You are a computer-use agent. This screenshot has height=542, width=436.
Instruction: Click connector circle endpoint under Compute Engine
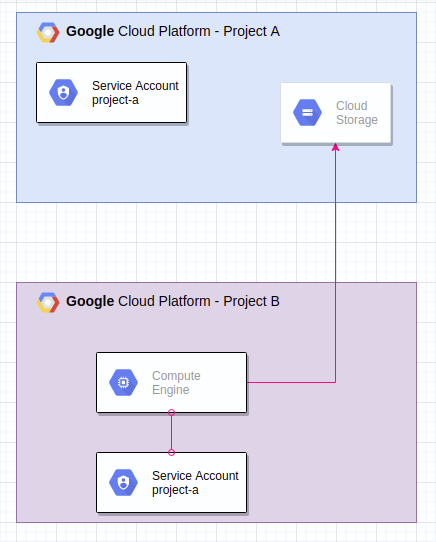pos(171,412)
